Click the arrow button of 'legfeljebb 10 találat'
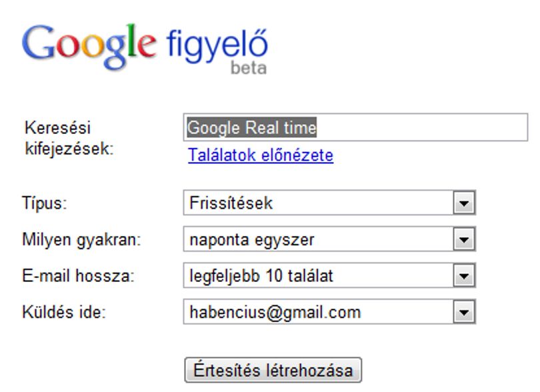Viewport: 540px width, 392px height. (x=464, y=276)
